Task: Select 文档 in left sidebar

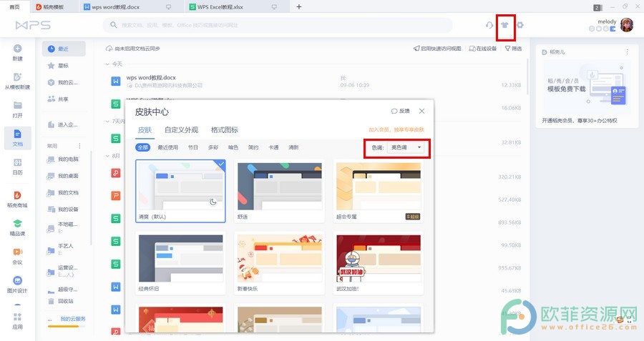Action: 17,138
